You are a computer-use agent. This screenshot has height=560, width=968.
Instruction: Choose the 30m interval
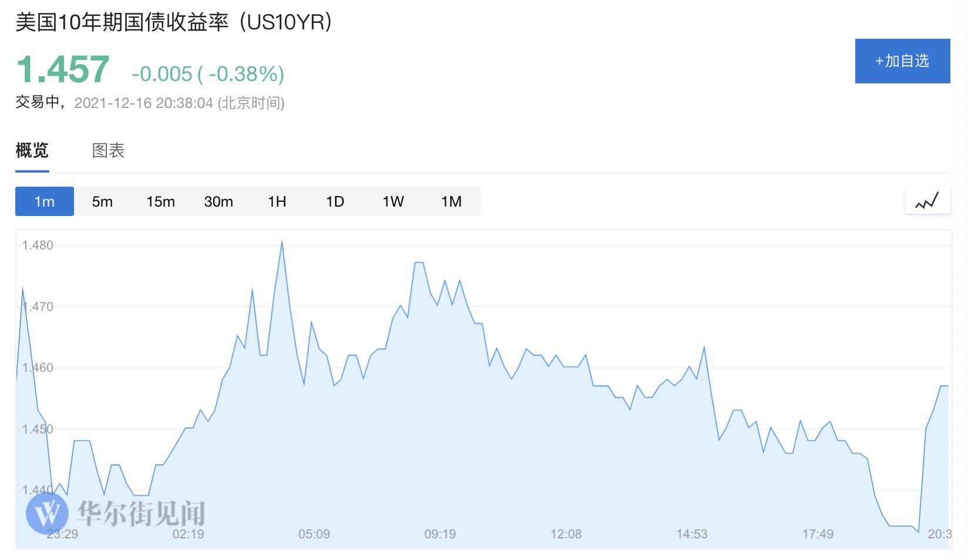point(219,201)
